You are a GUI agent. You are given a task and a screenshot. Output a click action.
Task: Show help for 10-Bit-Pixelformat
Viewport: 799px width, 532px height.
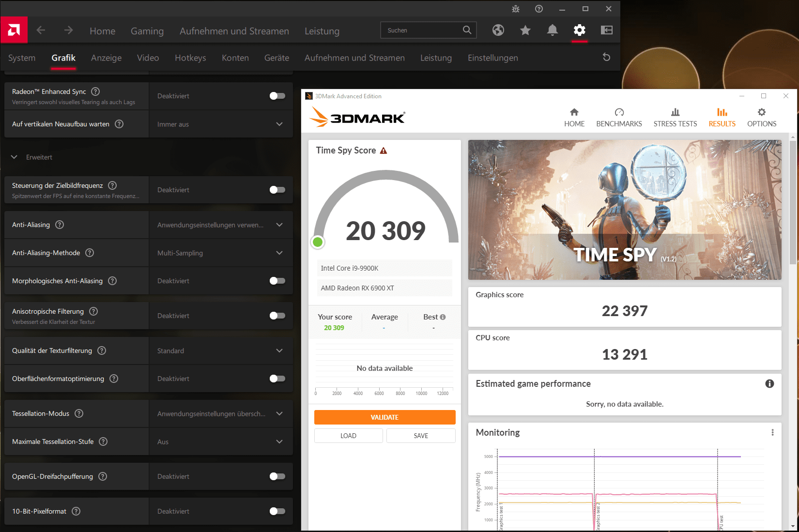point(76,511)
